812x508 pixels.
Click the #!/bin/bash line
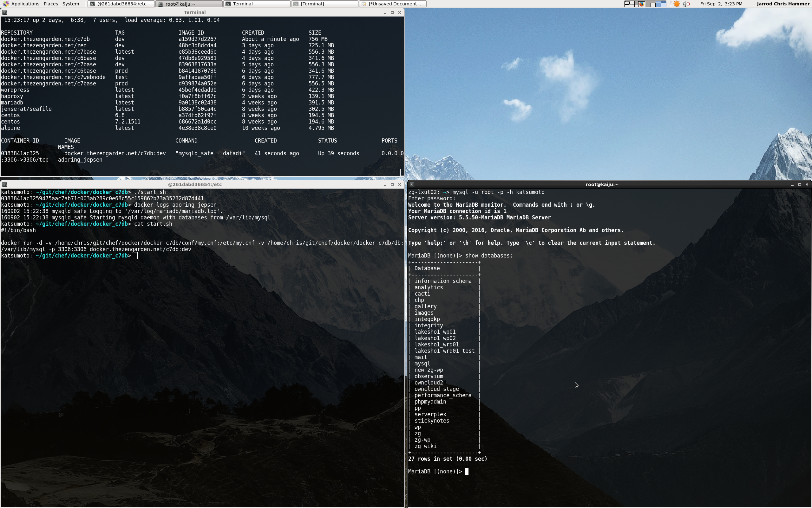point(18,231)
